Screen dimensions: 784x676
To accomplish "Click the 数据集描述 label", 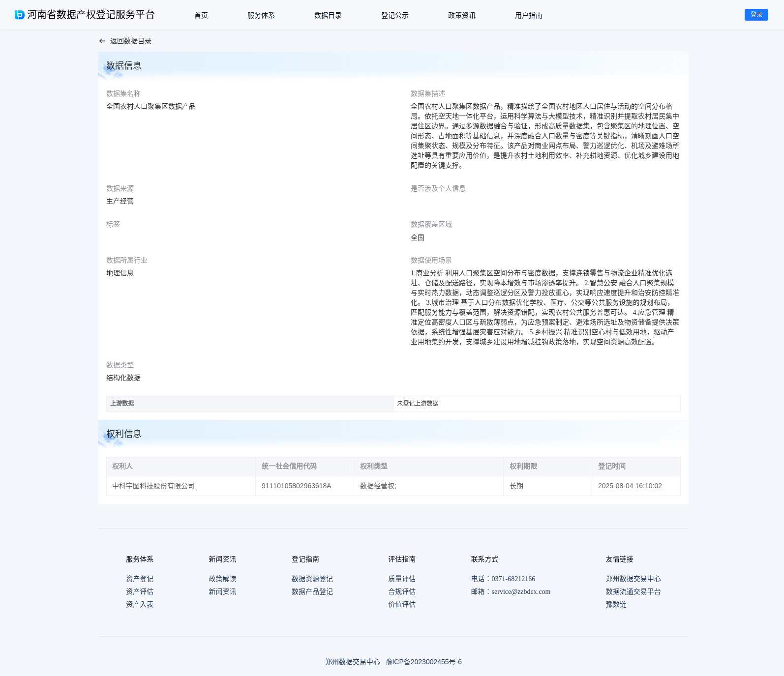I will point(428,93).
